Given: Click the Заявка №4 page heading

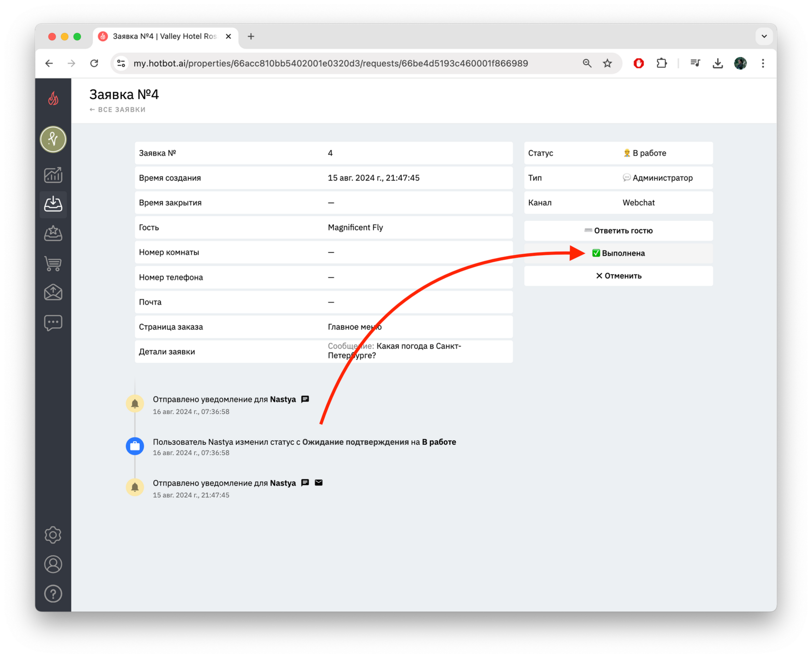Looking at the screenshot, I should pyautogui.click(x=124, y=94).
